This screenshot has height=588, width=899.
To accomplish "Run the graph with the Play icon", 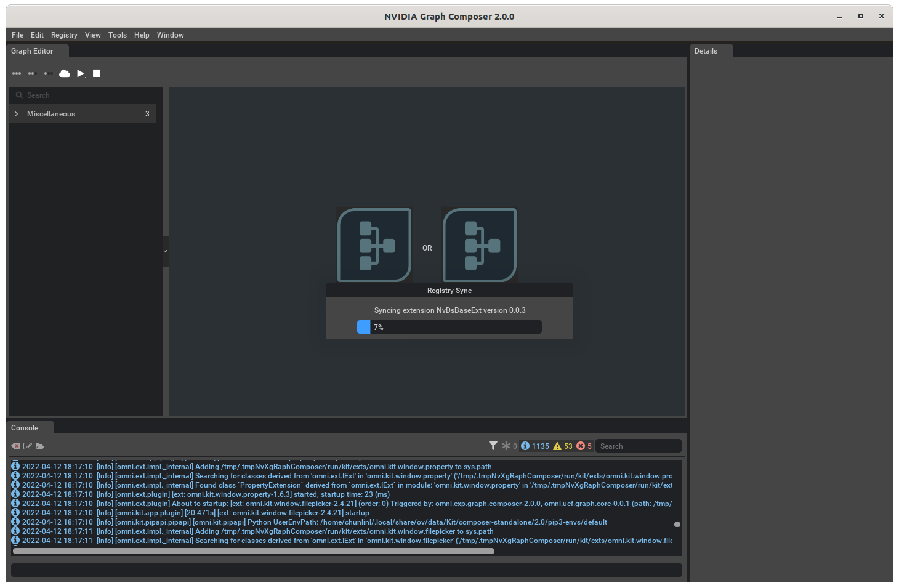I will pos(81,73).
